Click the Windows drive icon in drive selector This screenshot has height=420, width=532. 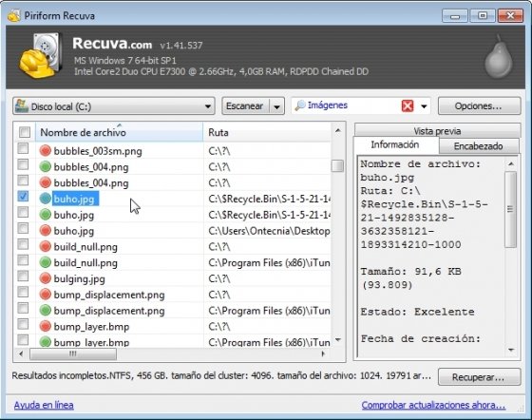coord(21,105)
